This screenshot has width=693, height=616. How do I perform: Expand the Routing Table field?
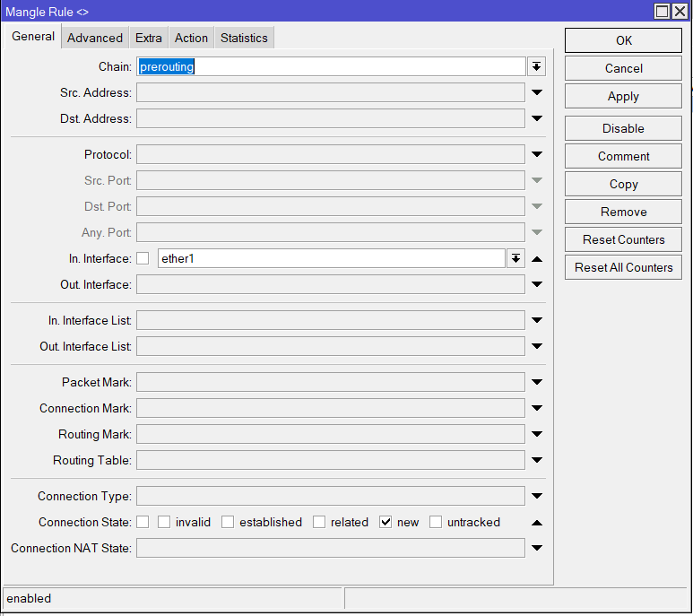pos(536,460)
